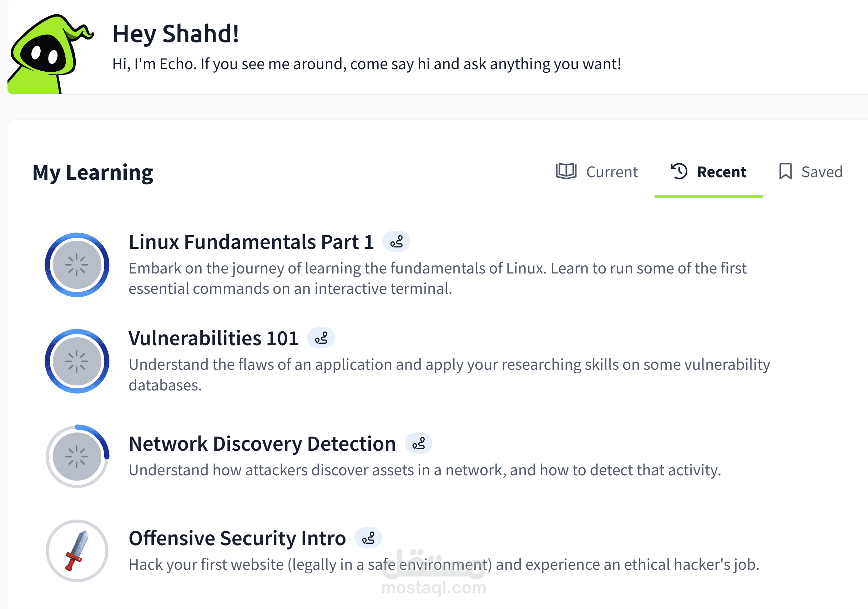Viewport: 868px width, 609px height.
Task: Open Offensive Security Intro room title
Action: (237, 538)
